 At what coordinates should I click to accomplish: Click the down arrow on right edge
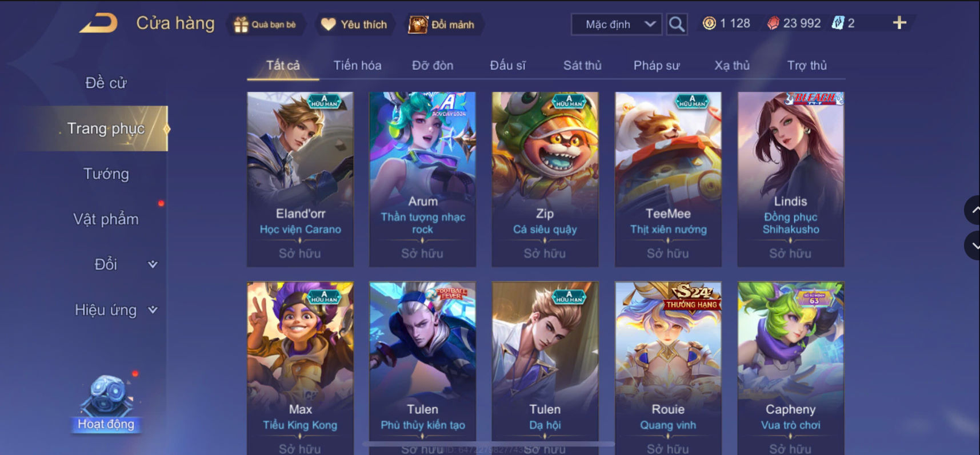coord(973,245)
